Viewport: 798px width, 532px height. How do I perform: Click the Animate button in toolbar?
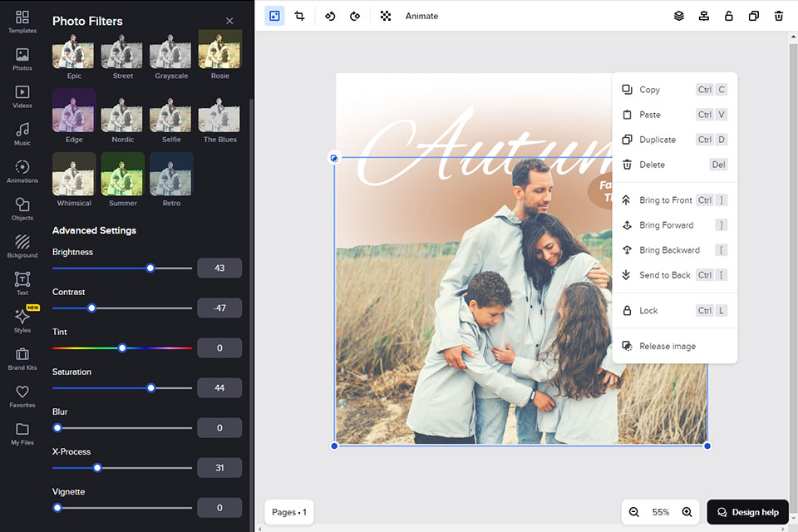point(421,16)
